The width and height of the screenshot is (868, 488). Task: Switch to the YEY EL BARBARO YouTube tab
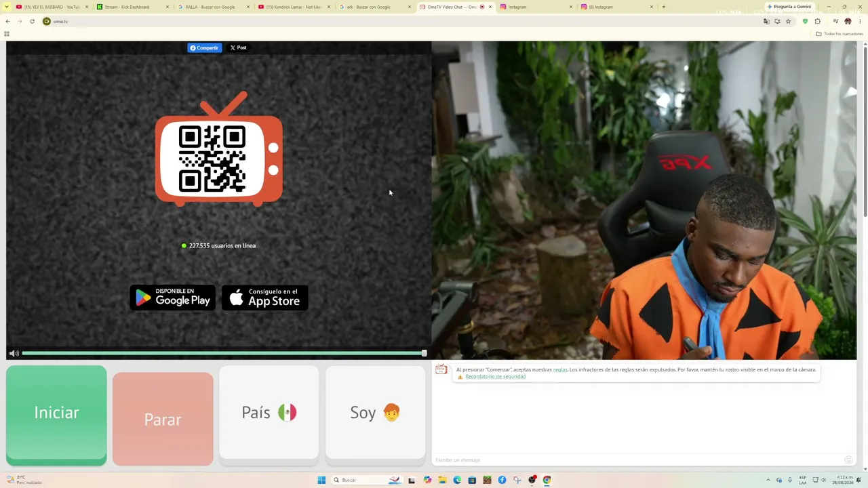coord(52,7)
